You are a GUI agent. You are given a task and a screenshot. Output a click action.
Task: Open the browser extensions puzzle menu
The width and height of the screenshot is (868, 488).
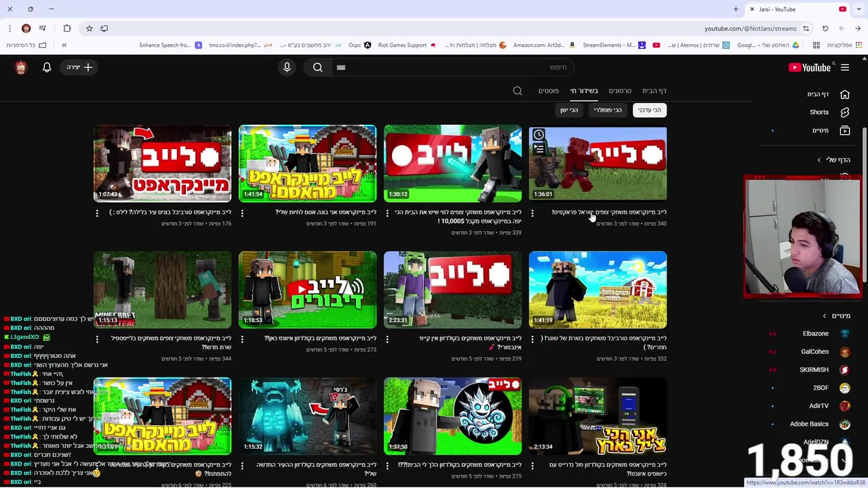[x=67, y=28]
